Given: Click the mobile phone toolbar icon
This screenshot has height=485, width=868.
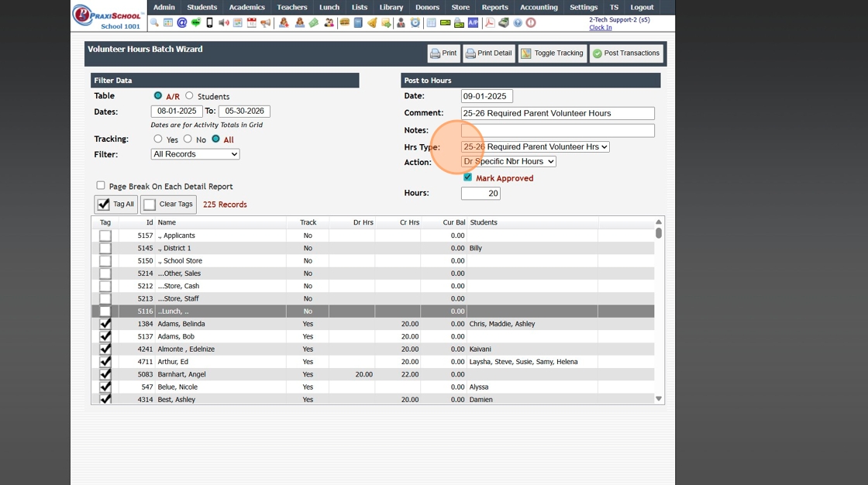Looking at the screenshot, I should (209, 22).
